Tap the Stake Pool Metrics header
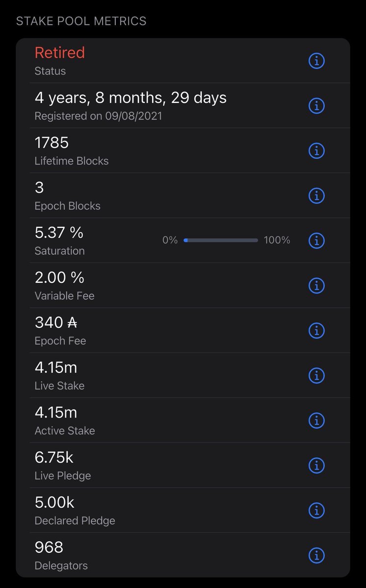This screenshot has width=366, height=588. [x=81, y=22]
